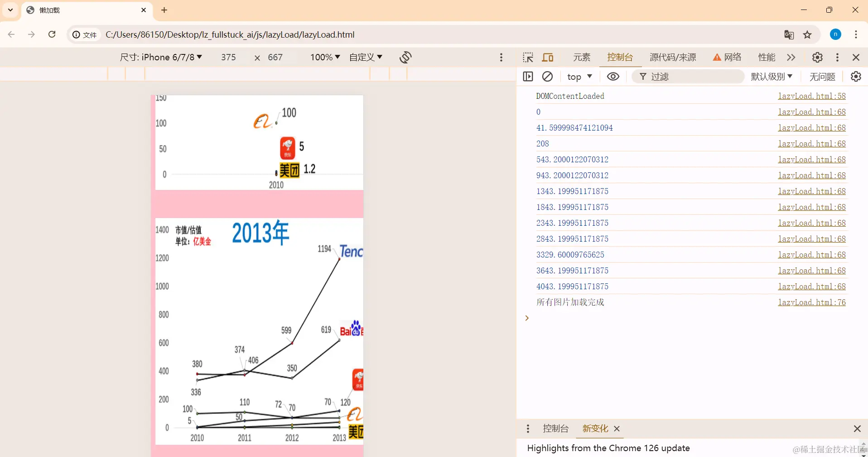Toggle the console sidebar
This screenshot has height=457, width=868.
pos(528,77)
